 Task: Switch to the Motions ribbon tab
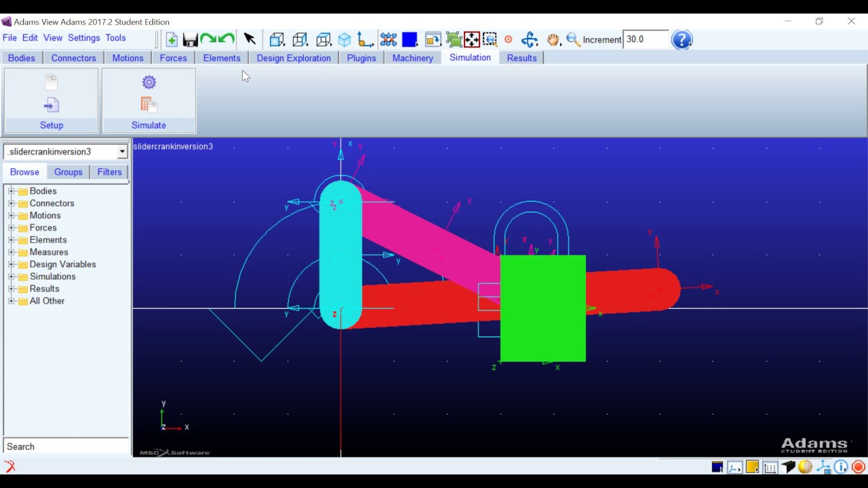(128, 58)
